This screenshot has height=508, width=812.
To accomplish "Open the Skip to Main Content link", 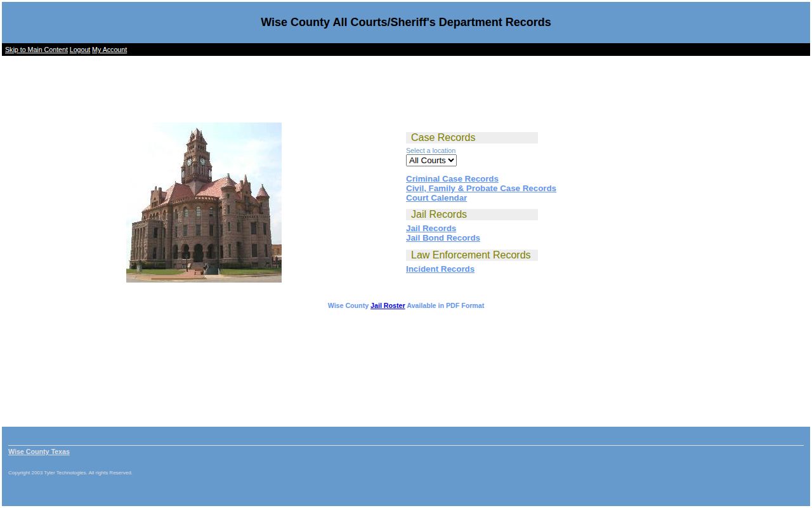I will coord(36,50).
